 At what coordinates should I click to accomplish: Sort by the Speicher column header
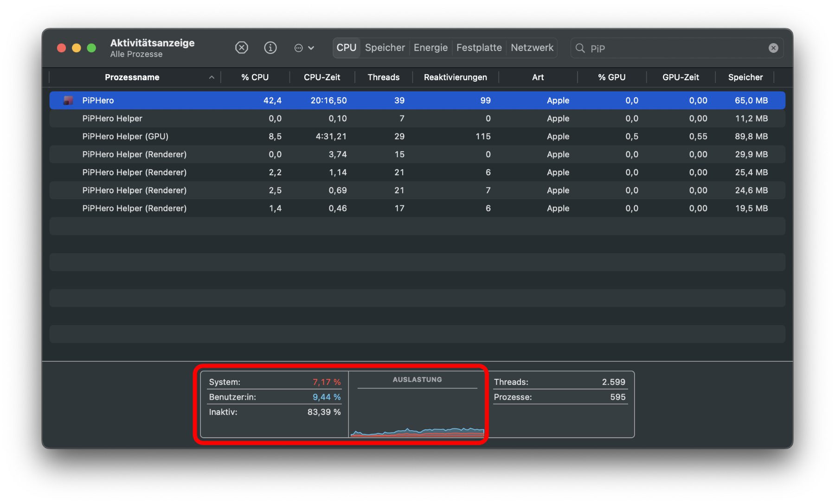pyautogui.click(x=745, y=77)
